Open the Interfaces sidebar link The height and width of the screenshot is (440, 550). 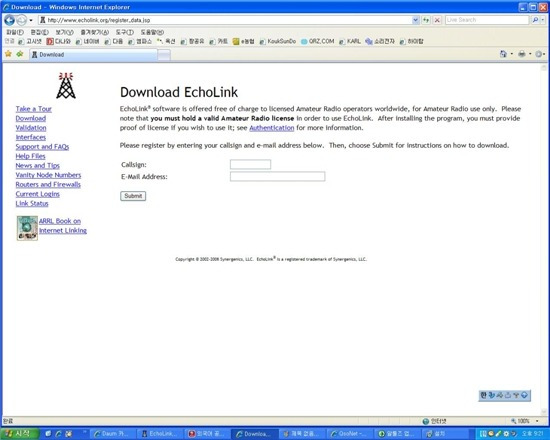(x=31, y=137)
